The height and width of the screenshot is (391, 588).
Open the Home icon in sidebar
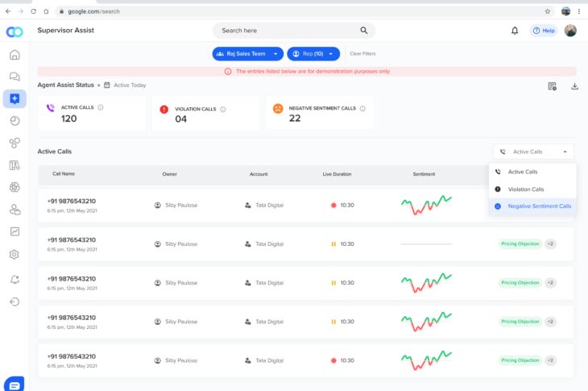pos(14,55)
